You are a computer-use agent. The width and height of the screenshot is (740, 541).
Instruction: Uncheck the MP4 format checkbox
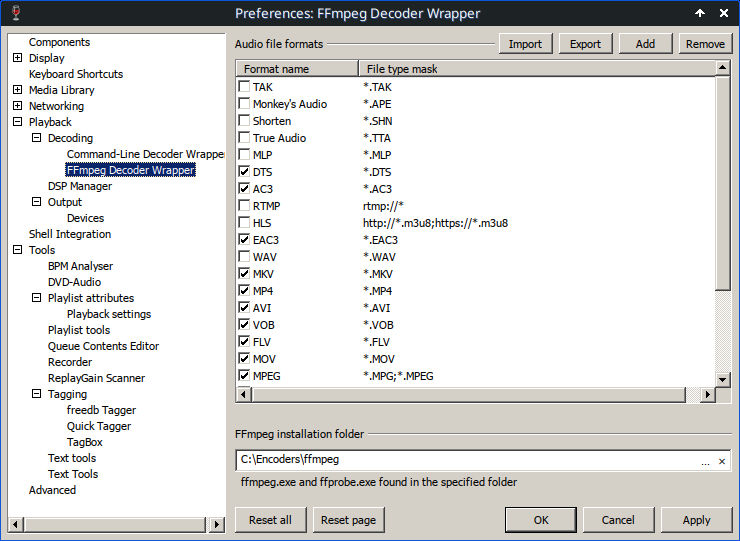tap(244, 290)
